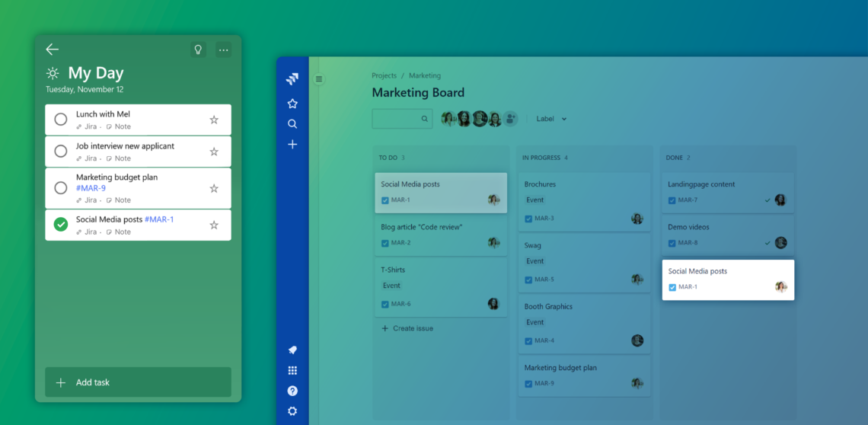Go back with the My Day arrow
Image resolution: width=868 pixels, height=425 pixels.
(x=52, y=50)
